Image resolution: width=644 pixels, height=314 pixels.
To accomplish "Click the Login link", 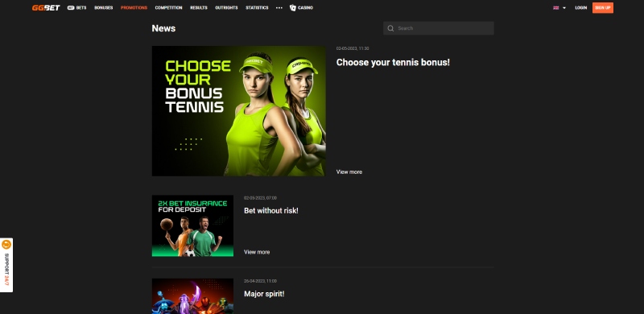I will [580, 8].
